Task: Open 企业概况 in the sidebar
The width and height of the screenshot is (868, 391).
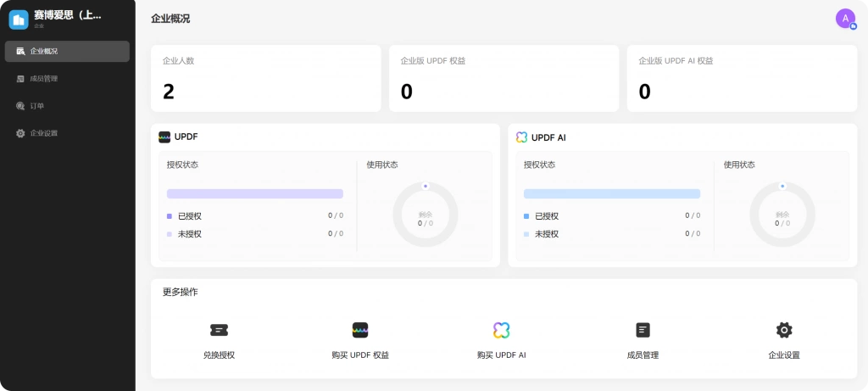Action: click(x=67, y=51)
